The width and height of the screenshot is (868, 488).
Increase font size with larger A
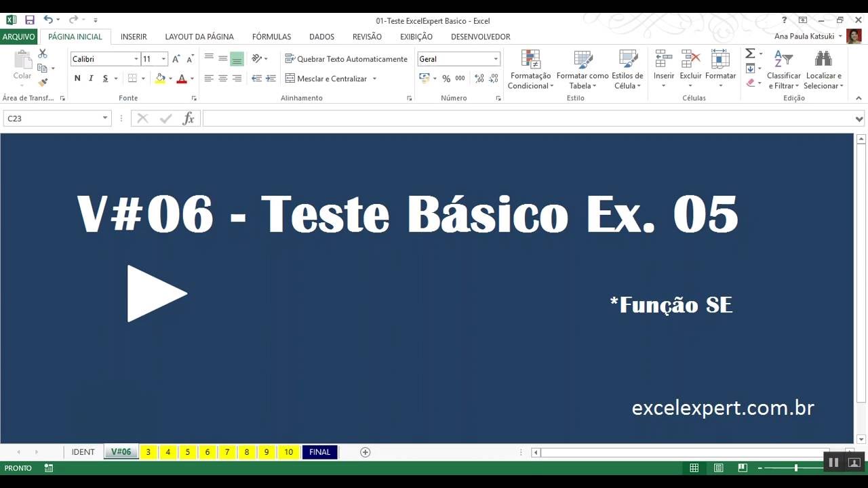click(176, 59)
